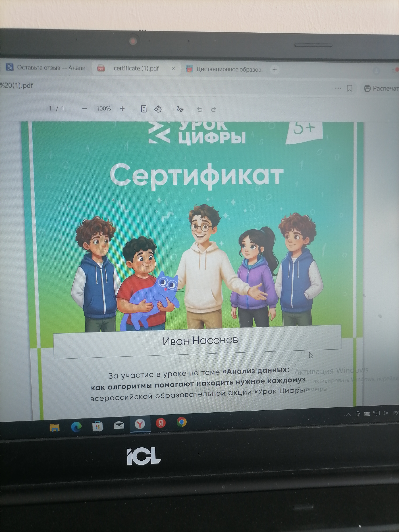Click the 100% zoom level field

103,109
